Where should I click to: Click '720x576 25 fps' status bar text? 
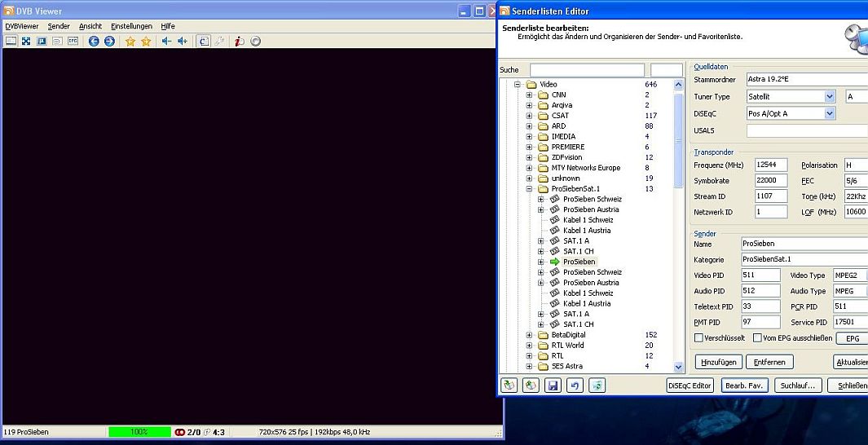click(x=283, y=432)
